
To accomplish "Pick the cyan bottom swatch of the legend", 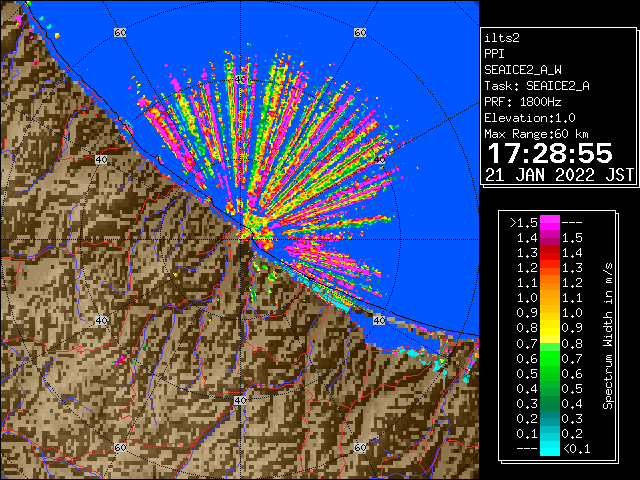I will [x=550, y=448].
